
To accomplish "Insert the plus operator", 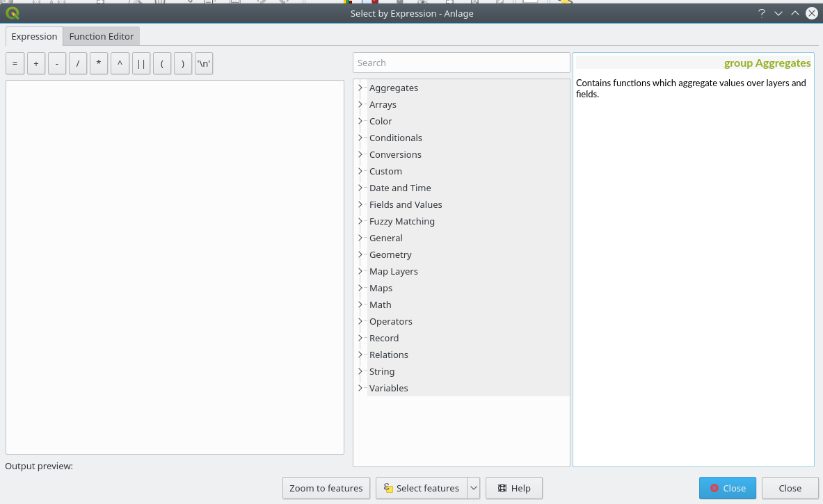I will pos(35,63).
